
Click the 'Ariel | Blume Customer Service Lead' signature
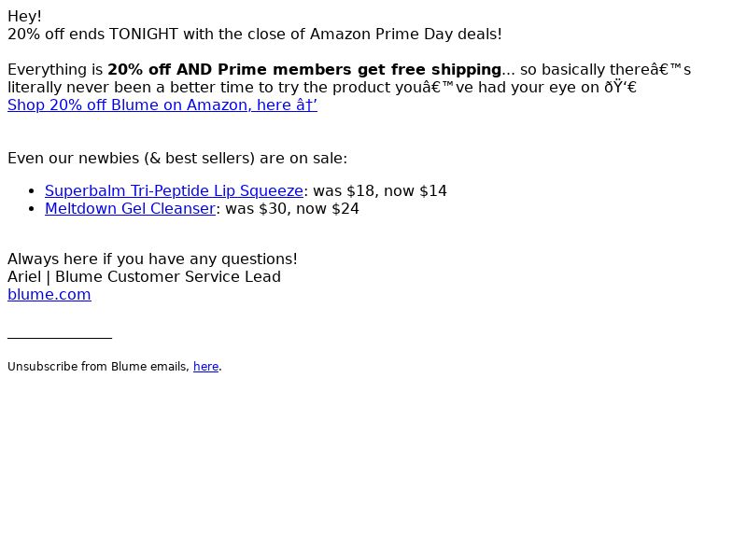[x=145, y=276]
